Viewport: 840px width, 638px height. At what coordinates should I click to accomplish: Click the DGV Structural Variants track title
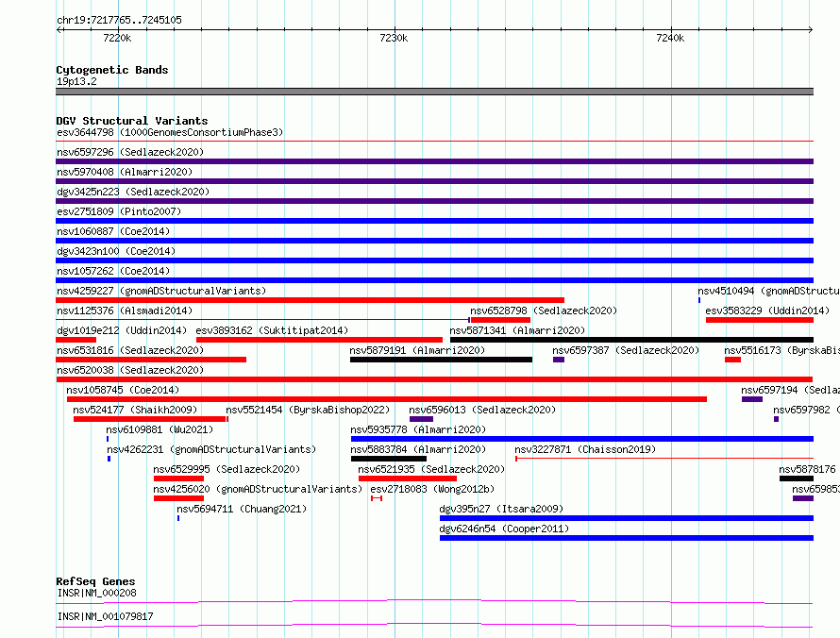click(x=132, y=121)
